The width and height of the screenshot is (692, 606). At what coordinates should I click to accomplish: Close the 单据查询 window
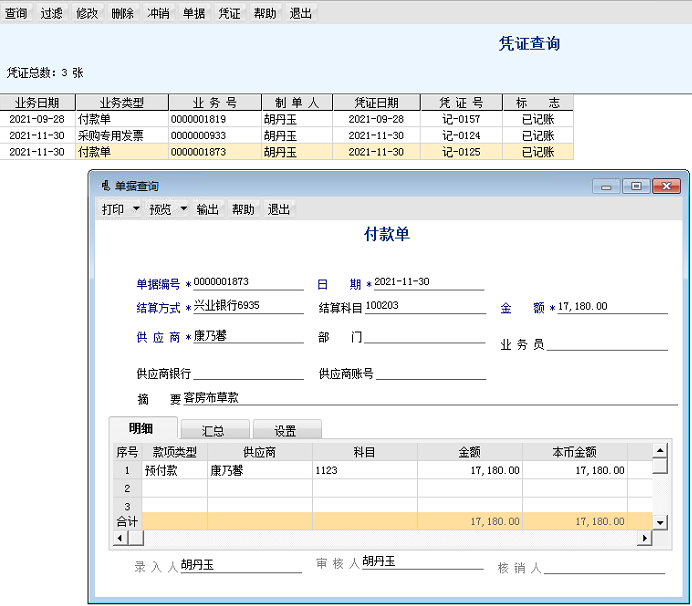(666, 186)
